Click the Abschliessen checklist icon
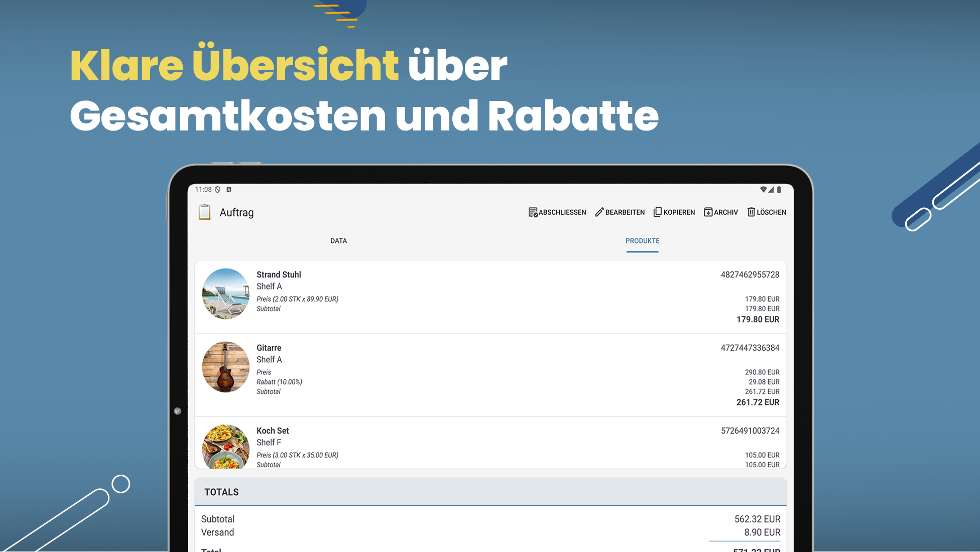The height and width of the screenshot is (552, 980). pos(533,212)
